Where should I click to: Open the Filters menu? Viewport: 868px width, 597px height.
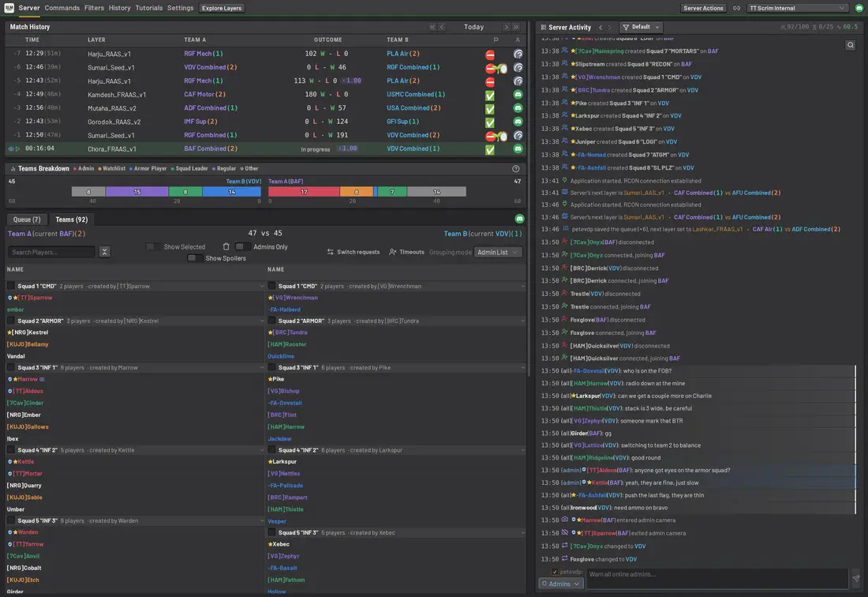[94, 8]
